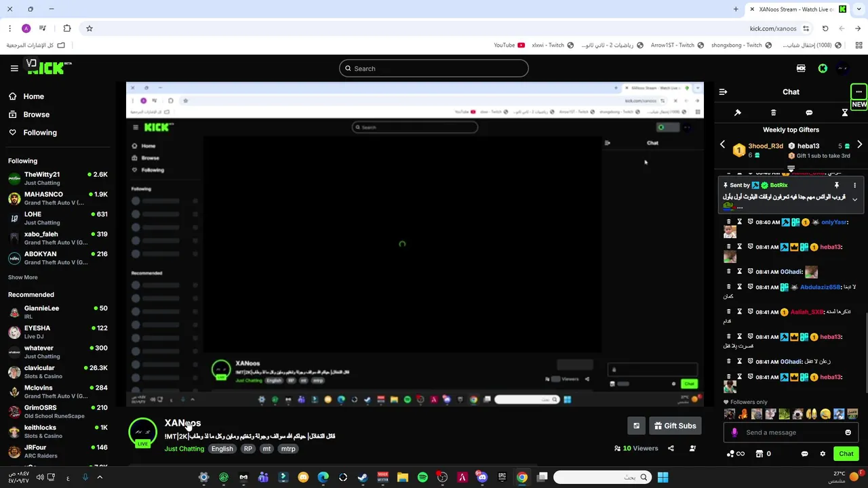
Task: Click the user icon beside share
Action: [x=692, y=448]
